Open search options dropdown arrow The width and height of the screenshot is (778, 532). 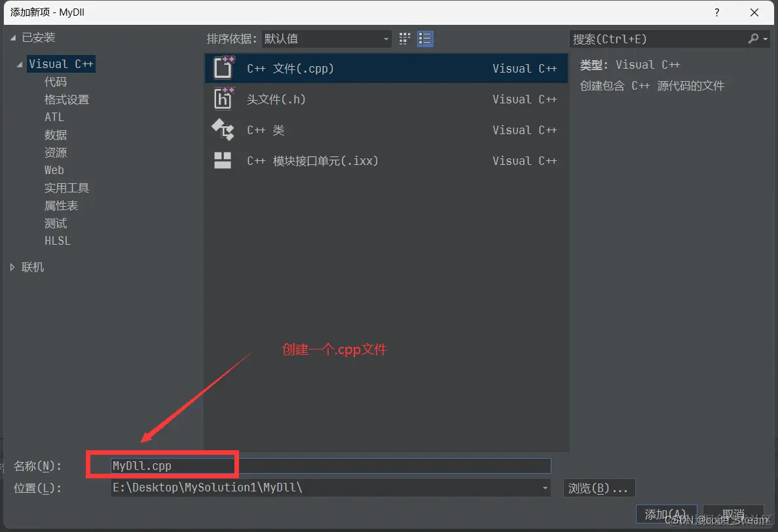point(766,39)
